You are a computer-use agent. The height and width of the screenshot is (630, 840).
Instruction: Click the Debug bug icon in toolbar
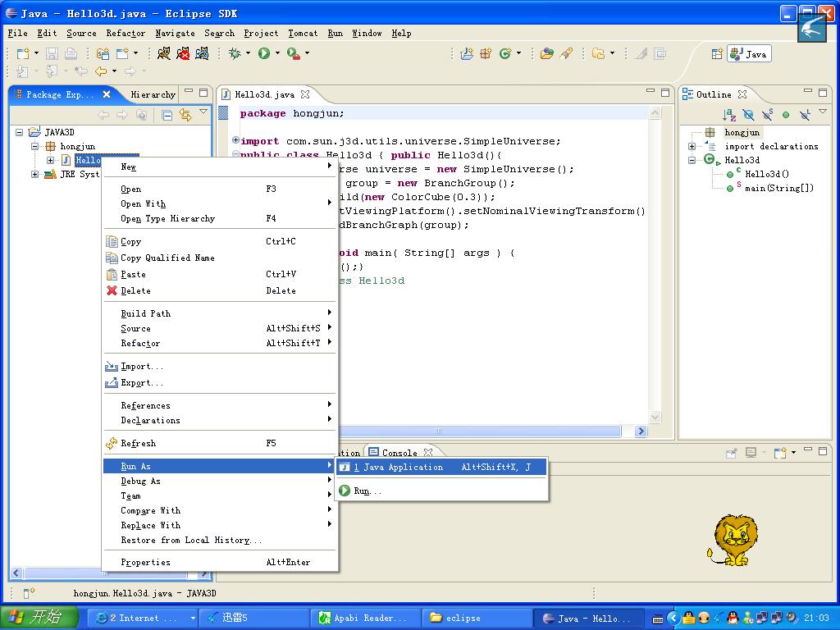(235, 53)
